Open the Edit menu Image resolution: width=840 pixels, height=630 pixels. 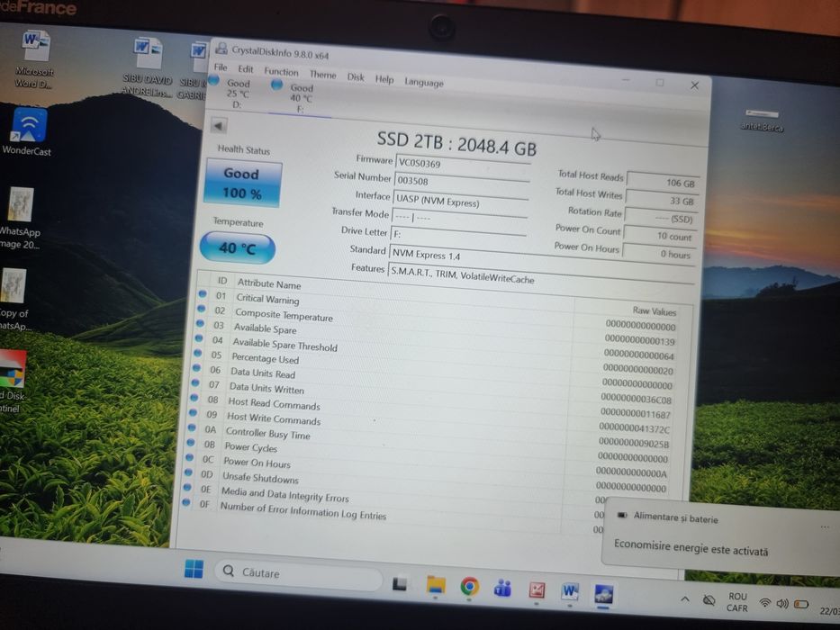click(x=246, y=69)
